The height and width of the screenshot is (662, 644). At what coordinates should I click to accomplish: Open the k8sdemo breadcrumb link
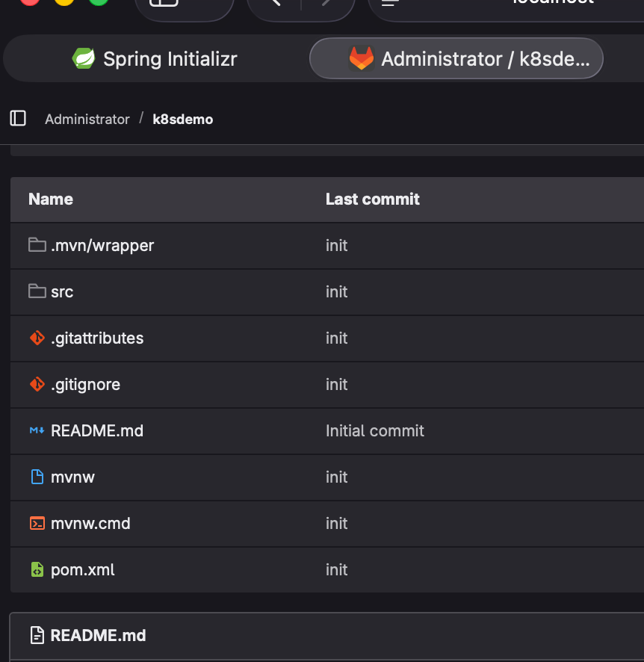point(183,119)
